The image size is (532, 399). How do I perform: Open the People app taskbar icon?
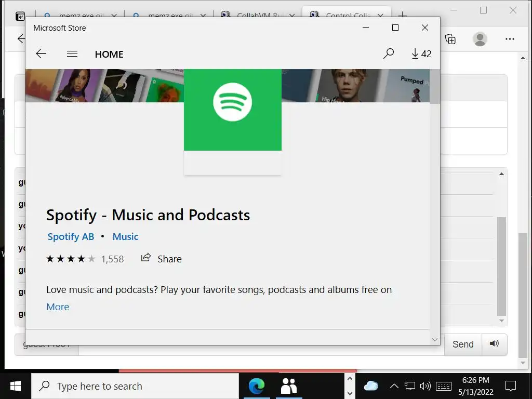pyautogui.click(x=289, y=386)
